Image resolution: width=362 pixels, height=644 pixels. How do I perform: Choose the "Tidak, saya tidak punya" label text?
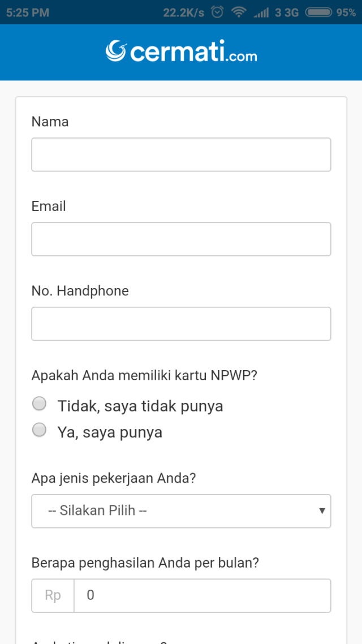(140, 406)
